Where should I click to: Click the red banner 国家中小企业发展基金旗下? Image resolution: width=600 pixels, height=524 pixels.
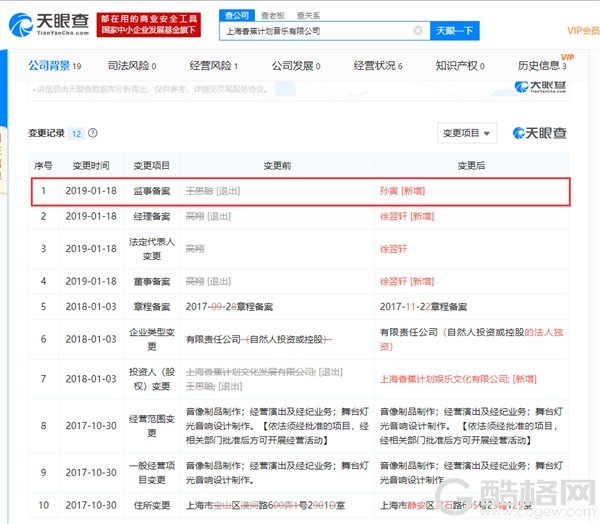(149, 31)
